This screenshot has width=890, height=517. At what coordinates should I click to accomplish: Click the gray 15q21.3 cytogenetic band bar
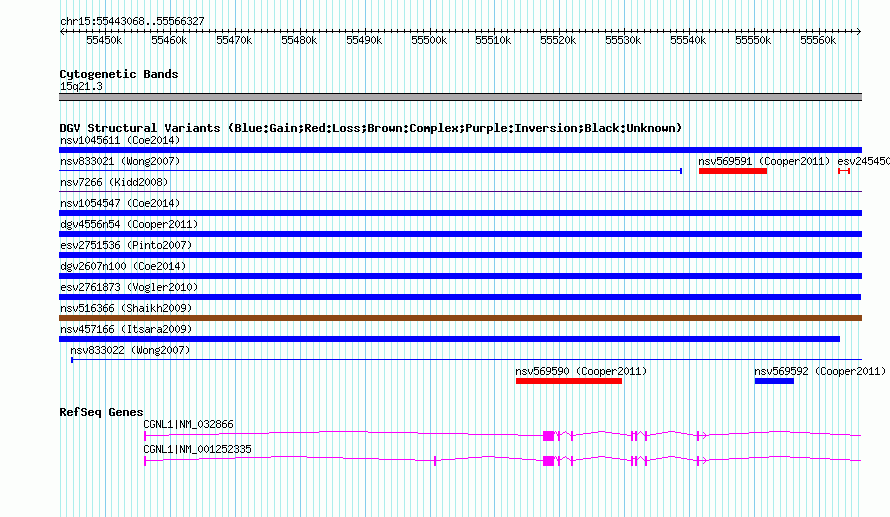coord(460,97)
